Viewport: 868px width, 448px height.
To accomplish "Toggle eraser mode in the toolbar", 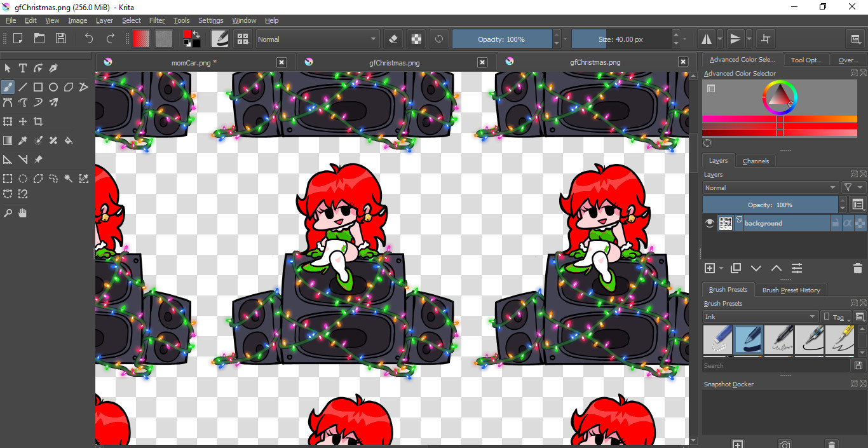I will [393, 39].
